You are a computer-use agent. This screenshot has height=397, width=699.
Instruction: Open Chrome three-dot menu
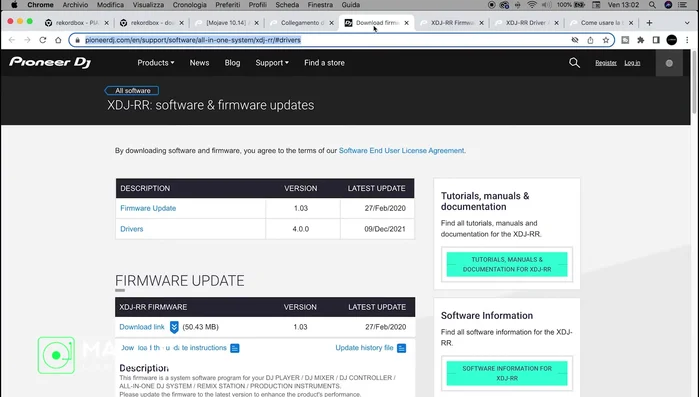(687, 40)
